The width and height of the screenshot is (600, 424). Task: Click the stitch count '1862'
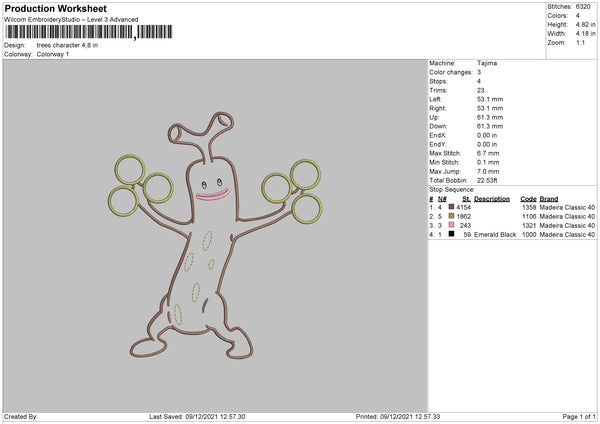click(463, 217)
